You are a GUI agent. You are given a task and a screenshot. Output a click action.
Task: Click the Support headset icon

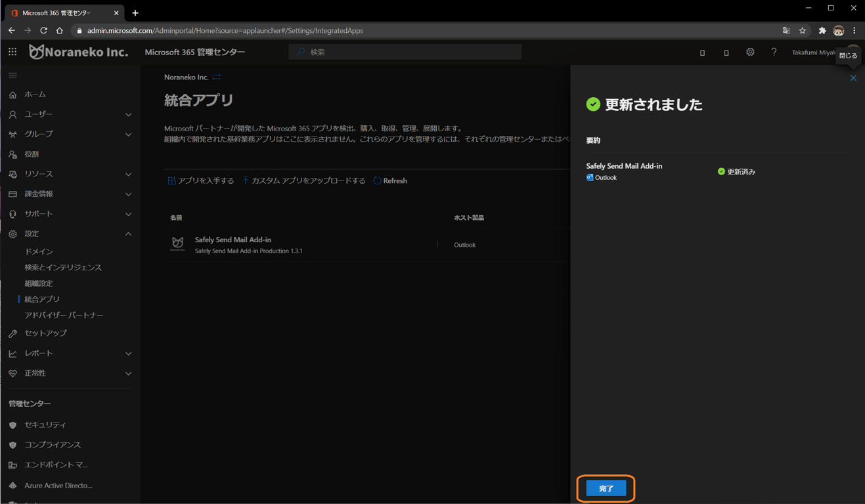point(12,214)
